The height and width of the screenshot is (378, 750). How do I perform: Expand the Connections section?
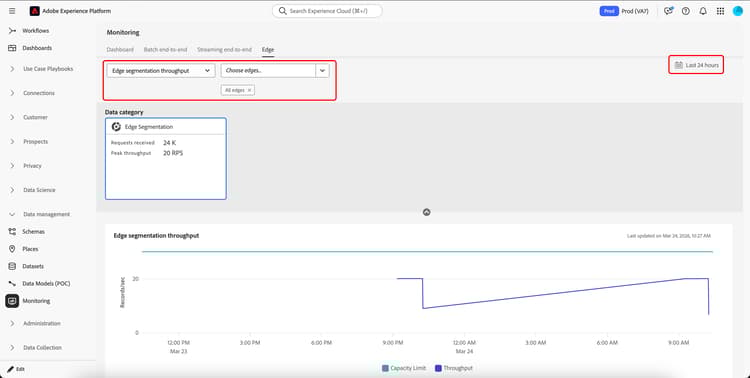coord(12,93)
